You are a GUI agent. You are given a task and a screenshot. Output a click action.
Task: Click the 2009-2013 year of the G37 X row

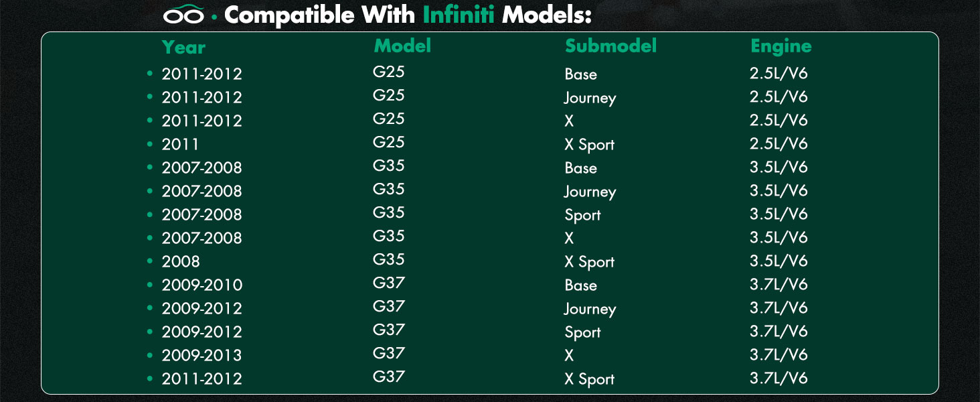pos(201,355)
